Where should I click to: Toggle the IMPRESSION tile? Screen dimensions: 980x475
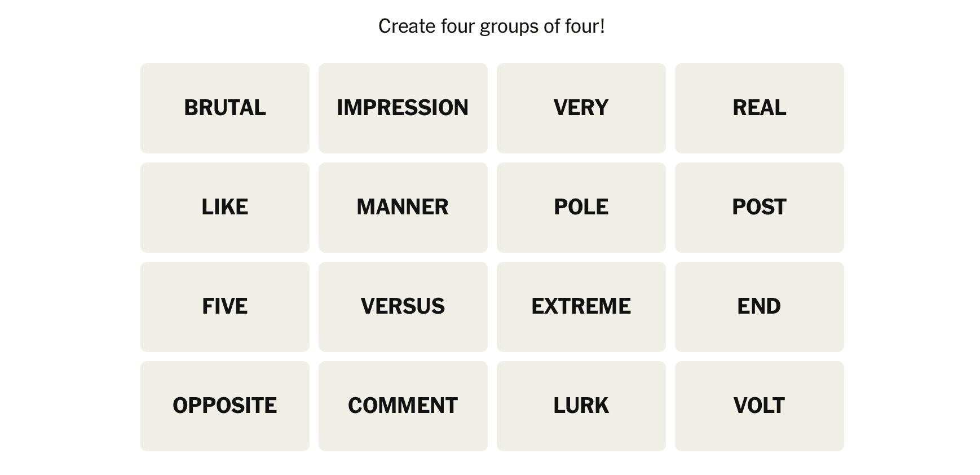(x=403, y=108)
